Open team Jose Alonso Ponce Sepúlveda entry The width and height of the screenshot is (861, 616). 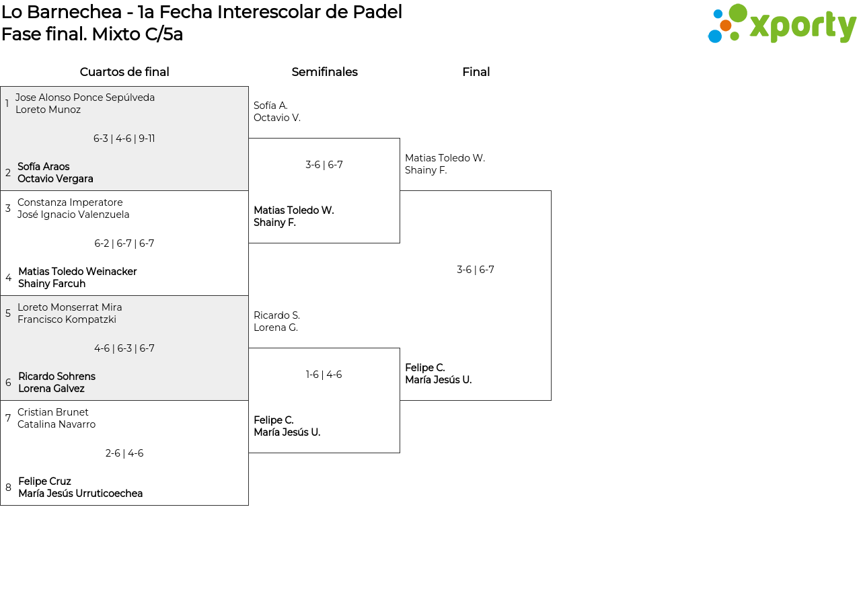pyautogui.click(x=85, y=104)
